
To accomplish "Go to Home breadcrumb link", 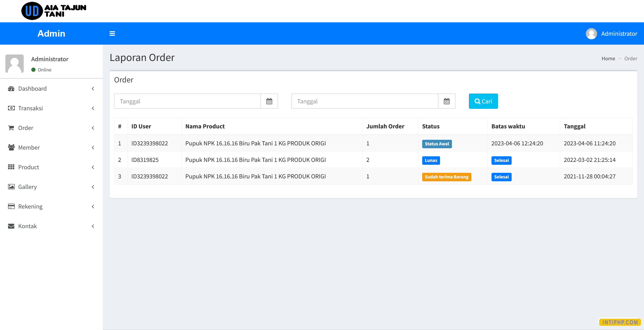I will pos(608,58).
